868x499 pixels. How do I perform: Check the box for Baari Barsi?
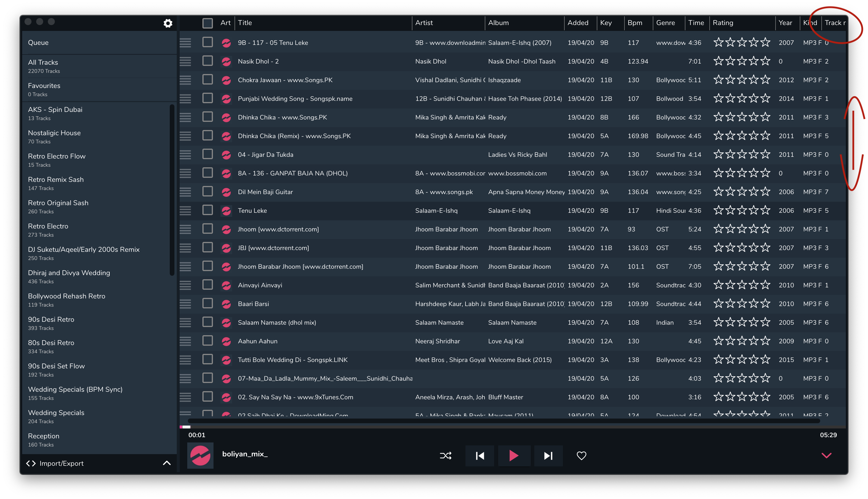(x=207, y=303)
